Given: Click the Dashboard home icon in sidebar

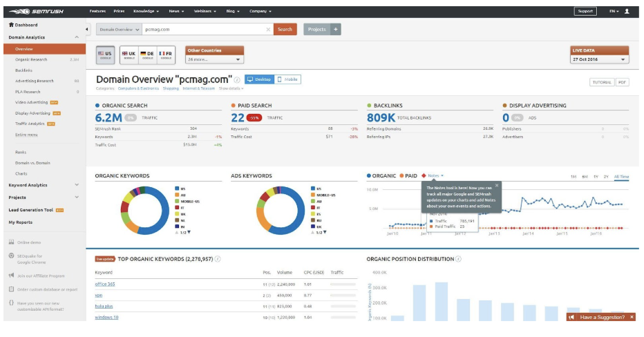Looking at the screenshot, I should [11, 25].
